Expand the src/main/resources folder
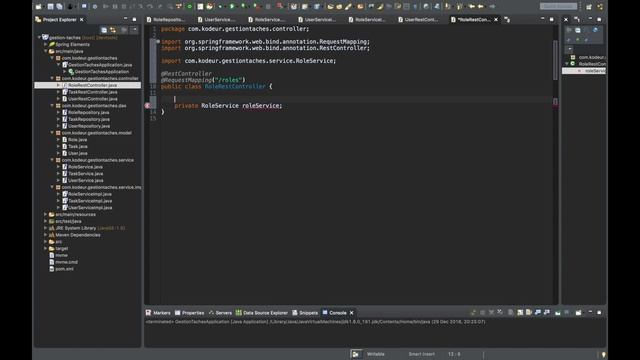The height and width of the screenshot is (360, 640). (46, 214)
